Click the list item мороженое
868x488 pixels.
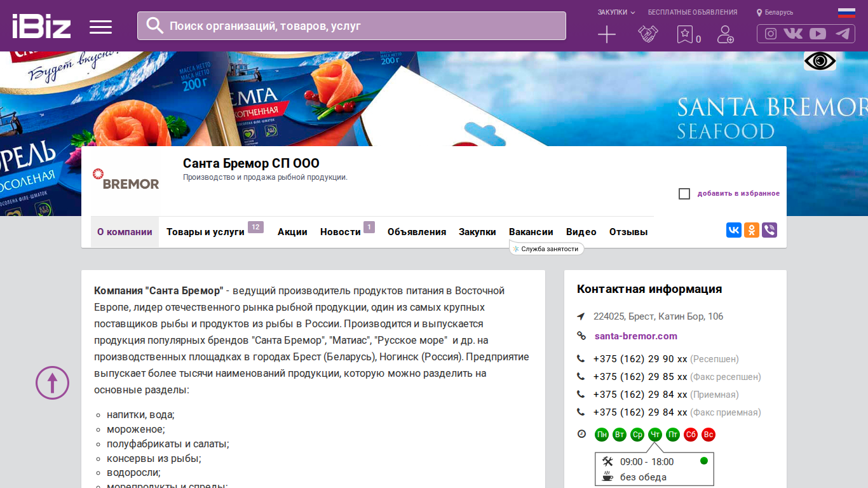tap(136, 429)
